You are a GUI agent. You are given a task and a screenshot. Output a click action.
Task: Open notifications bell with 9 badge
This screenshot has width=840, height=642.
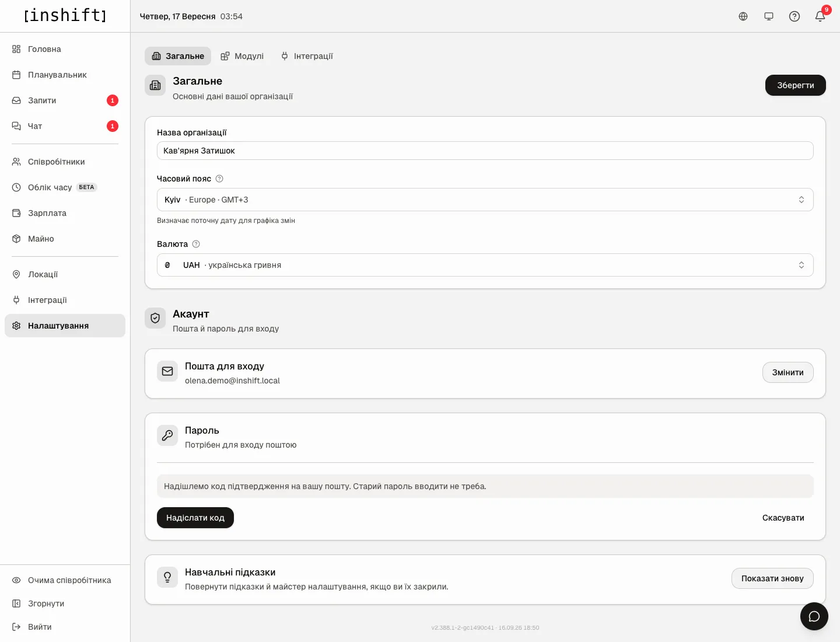(x=820, y=16)
